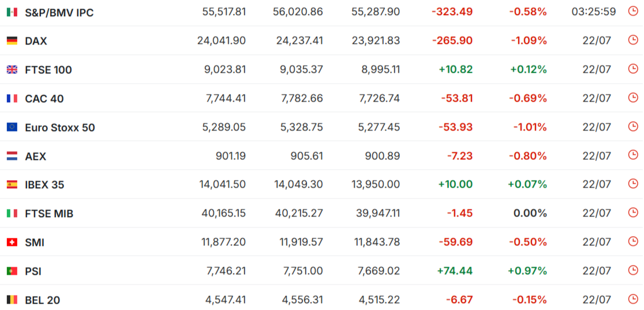644x310 pixels.
Task: Click the EU flag beside Euro Stoxx 50
Action: (12, 128)
